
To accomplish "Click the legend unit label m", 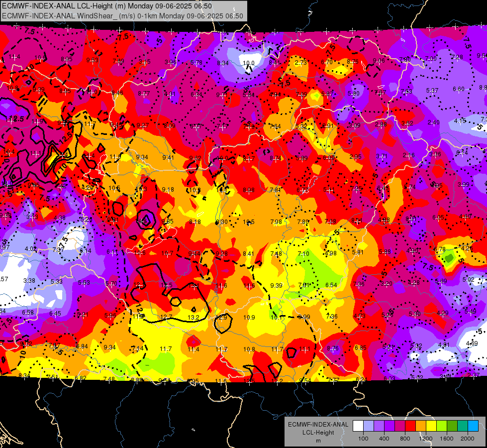I will point(318,441).
